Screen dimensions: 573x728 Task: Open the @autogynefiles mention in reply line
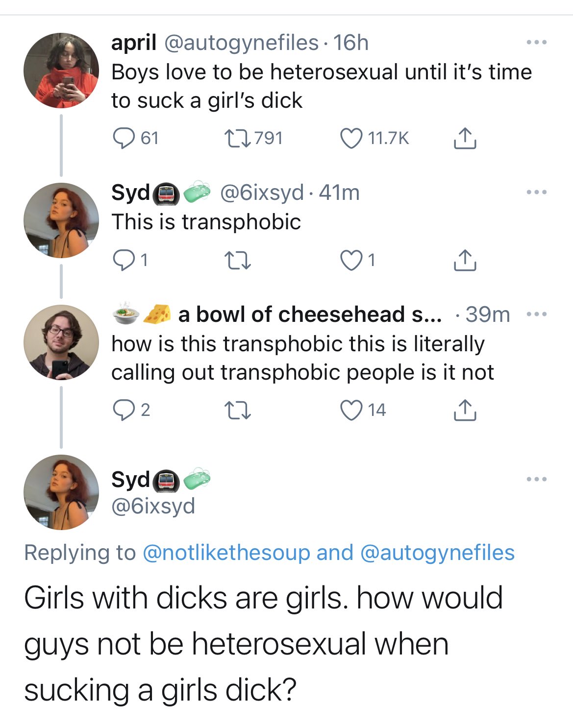point(437,553)
